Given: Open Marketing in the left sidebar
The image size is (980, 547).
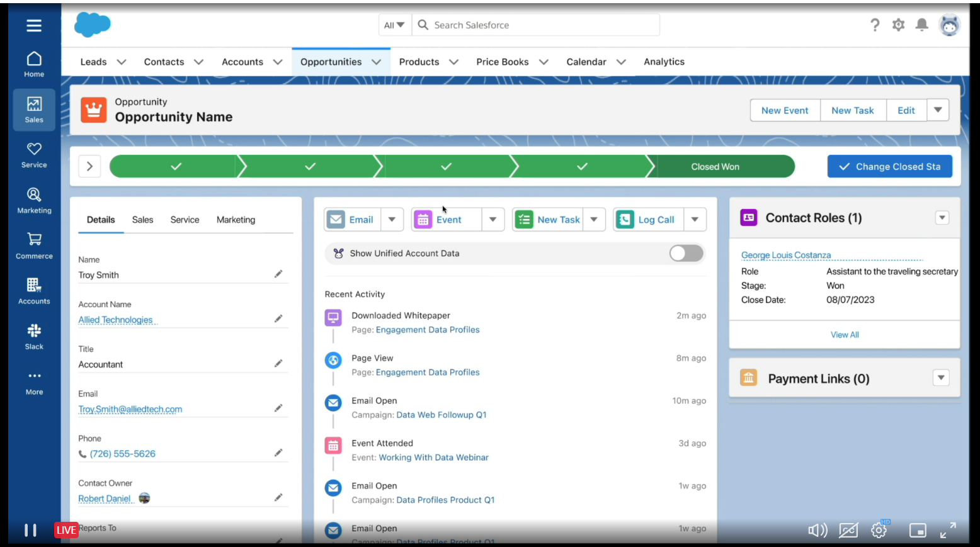Looking at the screenshot, I should tap(34, 200).
